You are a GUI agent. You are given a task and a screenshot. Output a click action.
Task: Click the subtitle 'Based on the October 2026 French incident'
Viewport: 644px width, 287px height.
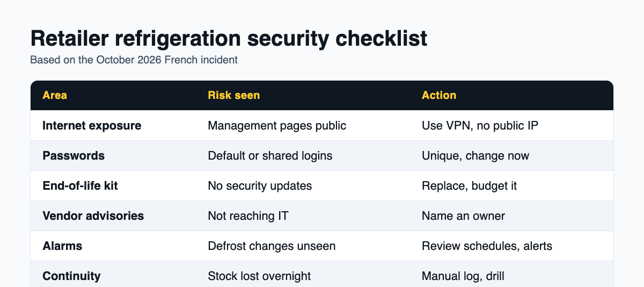pos(134,60)
